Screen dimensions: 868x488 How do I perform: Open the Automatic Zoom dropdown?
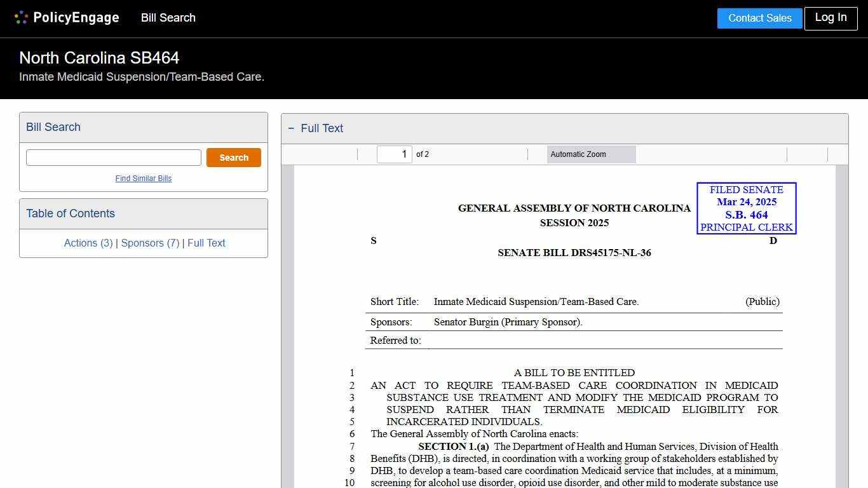(x=591, y=154)
